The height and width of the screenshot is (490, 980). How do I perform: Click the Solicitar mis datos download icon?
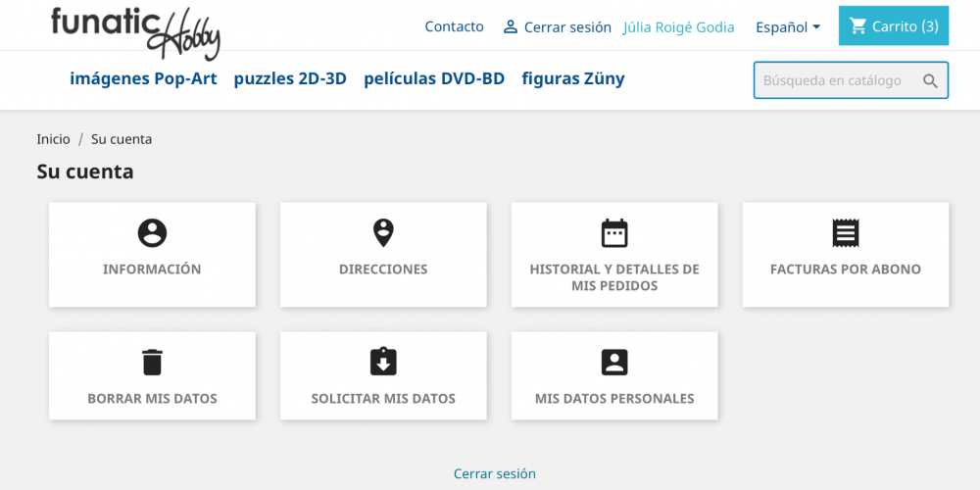point(383,362)
